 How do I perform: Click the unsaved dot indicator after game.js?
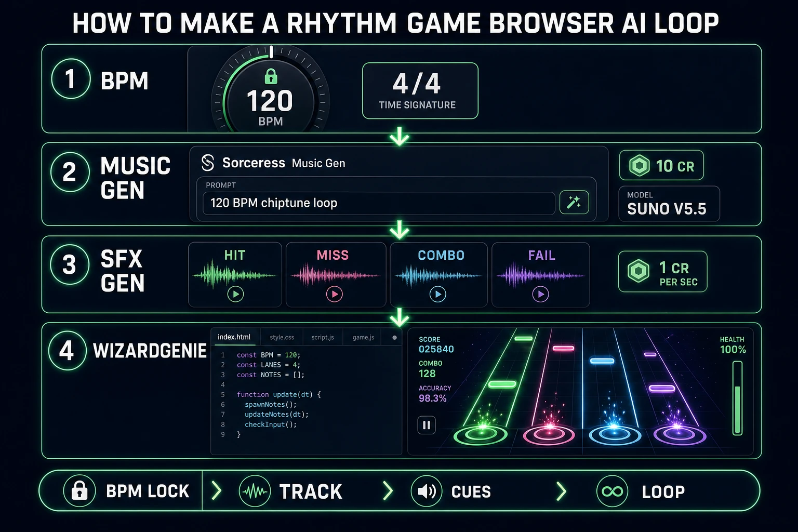pos(394,338)
